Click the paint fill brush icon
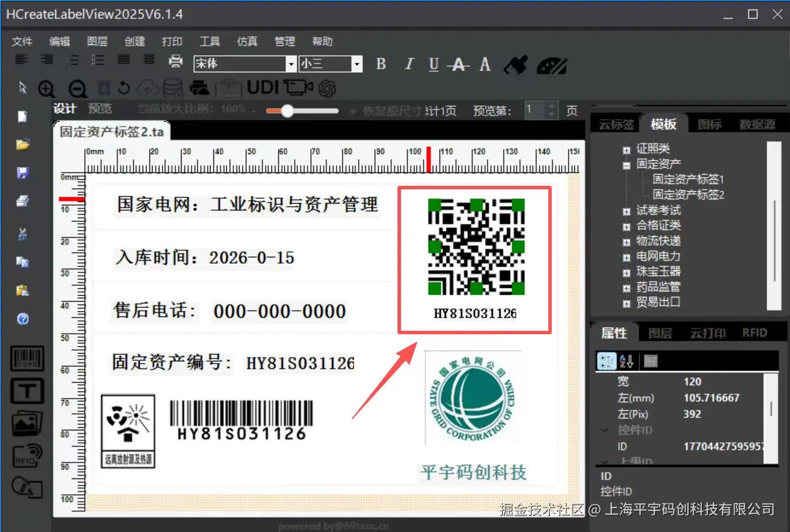The image size is (790, 532). pyautogui.click(x=516, y=65)
